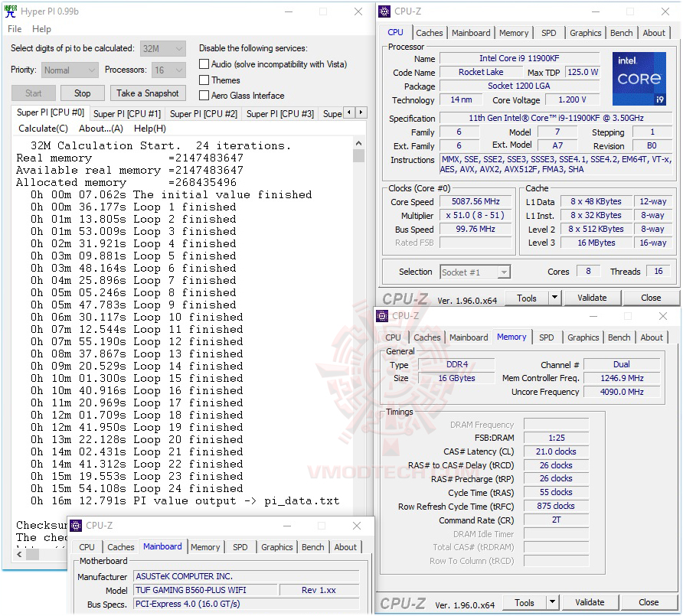The width and height of the screenshot is (683, 616).
Task: Select Super PI [CPU #1] tab
Action: click(127, 113)
